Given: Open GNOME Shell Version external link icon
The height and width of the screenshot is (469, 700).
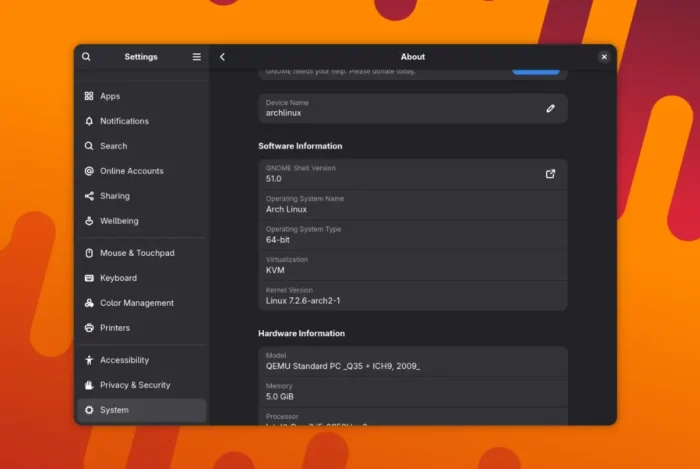Looking at the screenshot, I should [550, 174].
